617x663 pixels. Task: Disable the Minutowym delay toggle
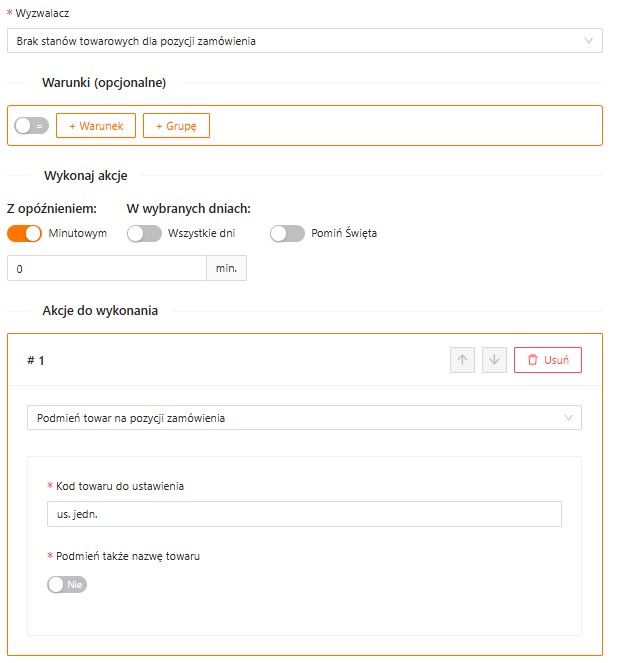click(25, 233)
